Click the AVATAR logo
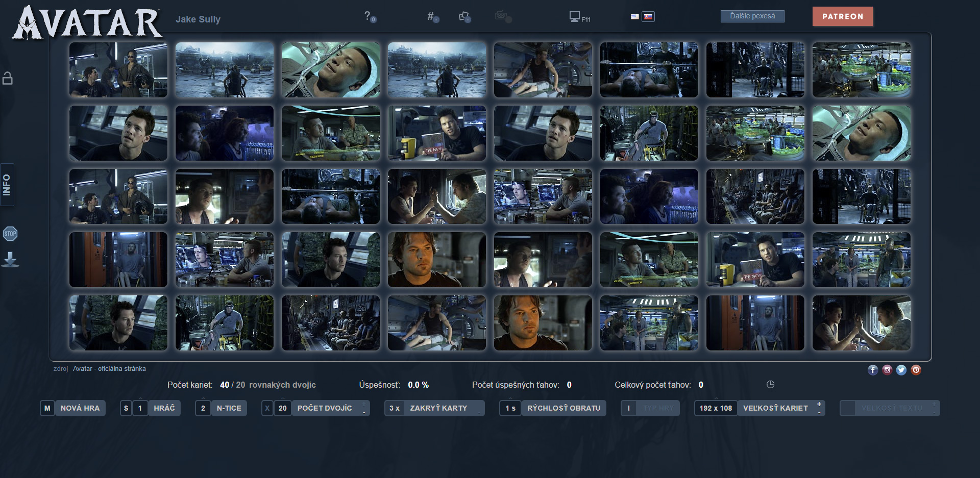This screenshot has width=980, height=478. coord(87,22)
